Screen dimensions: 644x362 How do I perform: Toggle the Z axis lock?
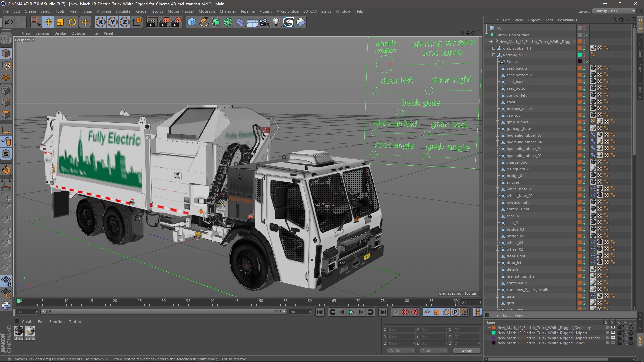tap(125, 22)
